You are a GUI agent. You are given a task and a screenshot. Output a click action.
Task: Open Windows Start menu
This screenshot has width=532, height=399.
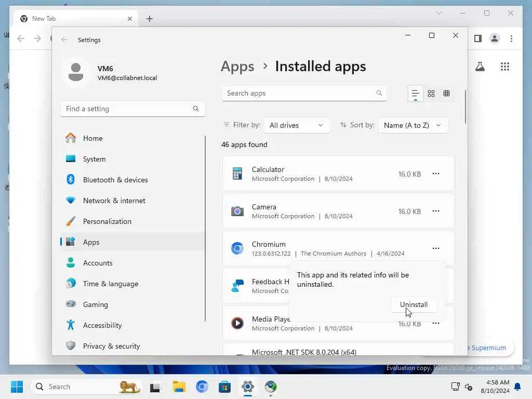17,387
